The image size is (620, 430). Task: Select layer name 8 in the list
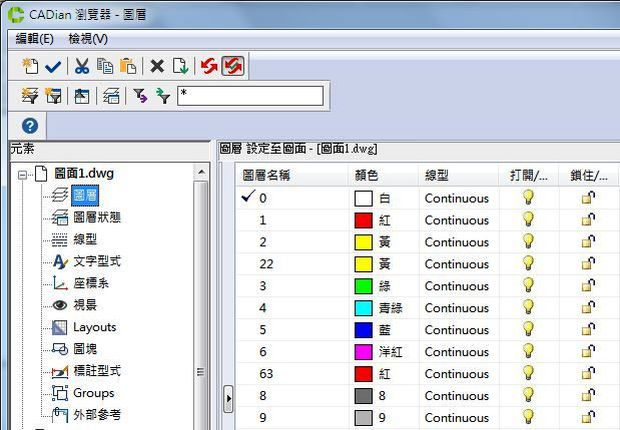[263, 396]
